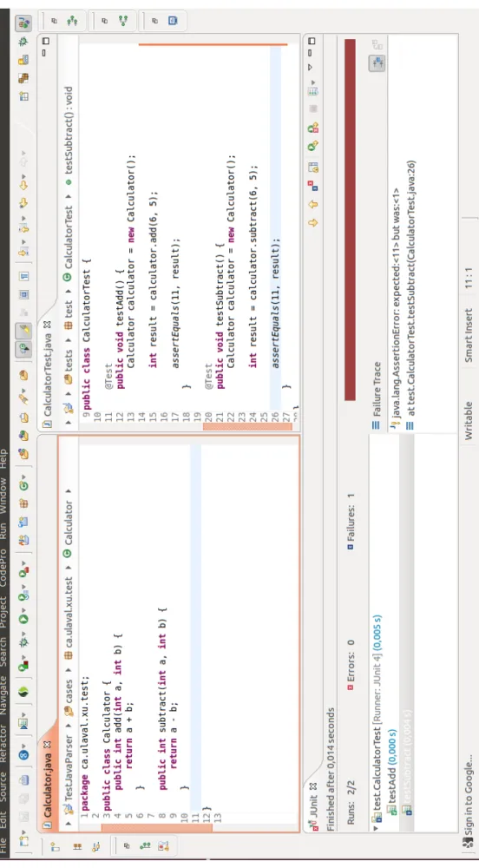Toggle Block Selection Mode in toolbar
479x868 pixels.
coord(23,293)
